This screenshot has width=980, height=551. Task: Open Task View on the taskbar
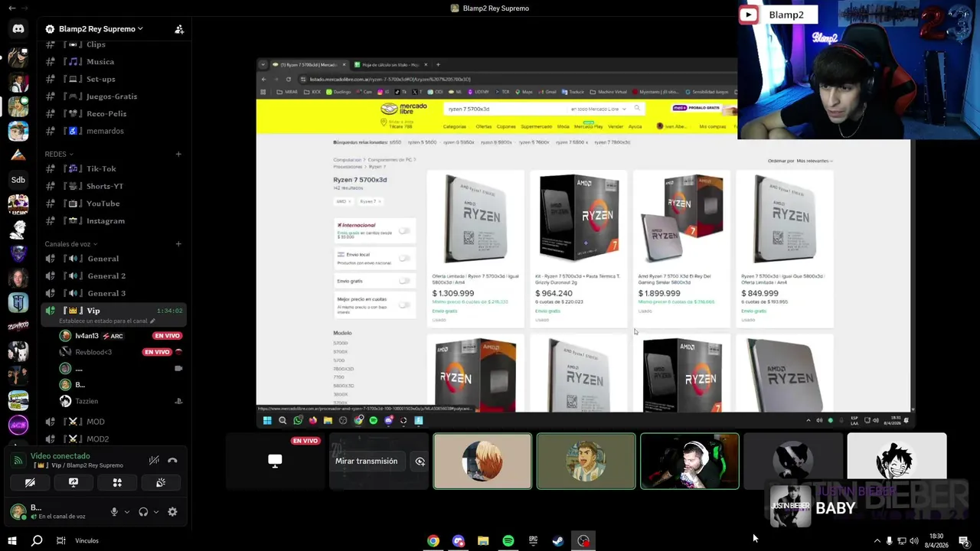61,540
